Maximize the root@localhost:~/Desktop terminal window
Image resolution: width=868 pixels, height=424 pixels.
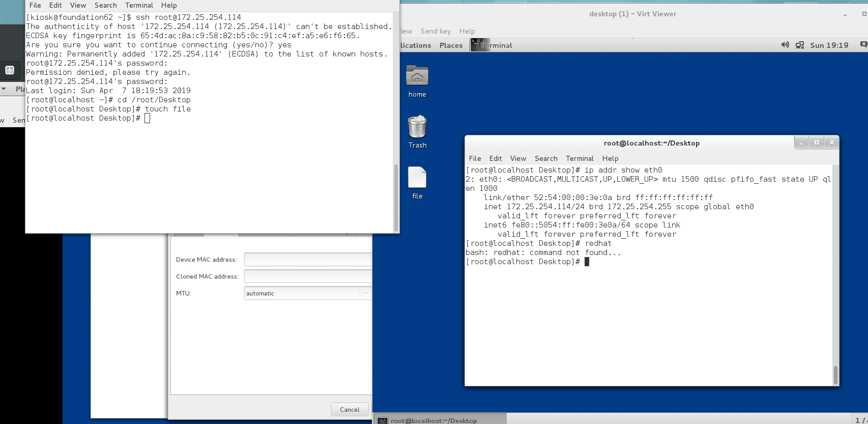(x=817, y=143)
